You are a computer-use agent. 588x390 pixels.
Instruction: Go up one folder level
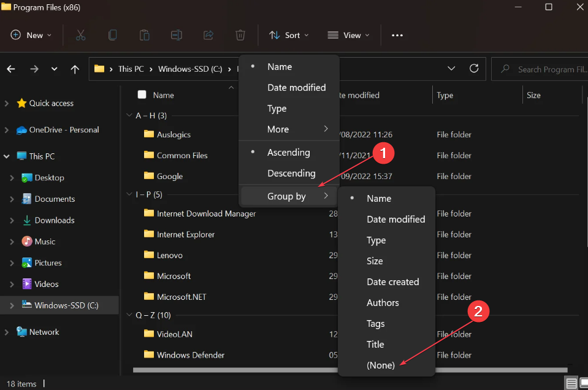(x=75, y=69)
